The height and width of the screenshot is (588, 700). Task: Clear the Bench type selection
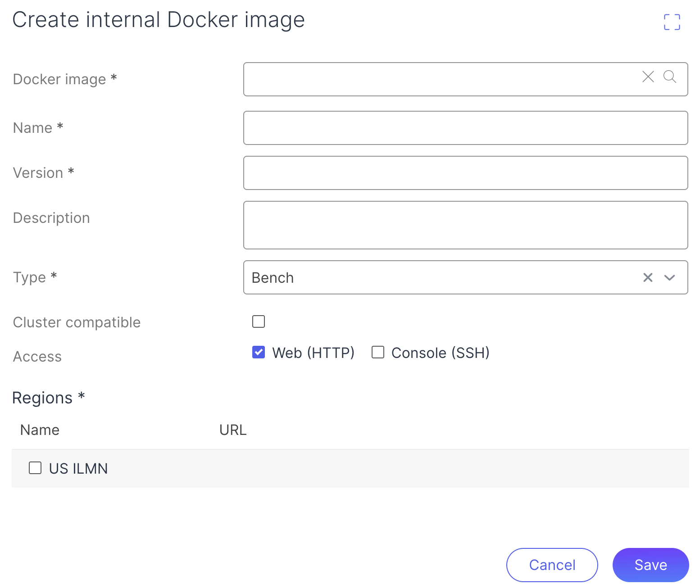648,277
